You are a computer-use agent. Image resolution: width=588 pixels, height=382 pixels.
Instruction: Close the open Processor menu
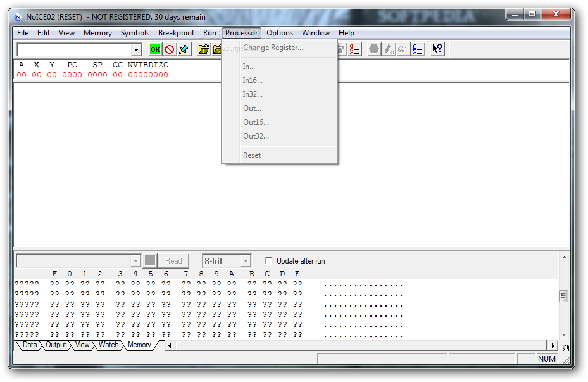(241, 33)
